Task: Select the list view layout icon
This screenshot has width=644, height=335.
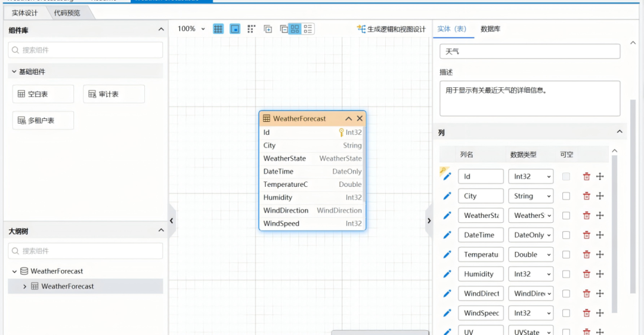Action: point(308,29)
